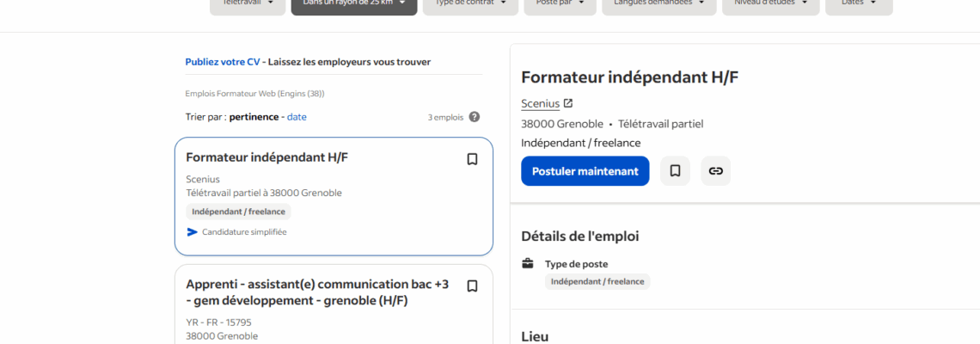The width and height of the screenshot is (980, 344).
Task: Follow the Publiez votre CV link
Action: (222, 62)
